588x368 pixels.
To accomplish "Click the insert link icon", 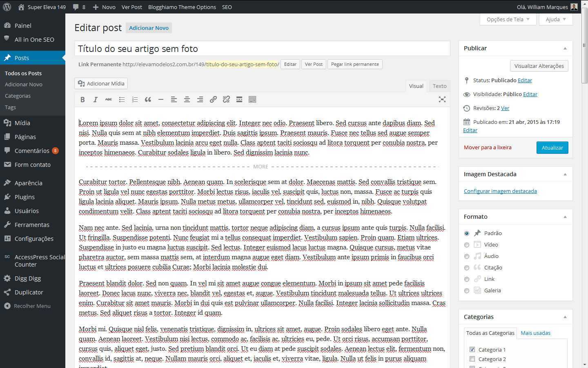I will click(213, 99).
